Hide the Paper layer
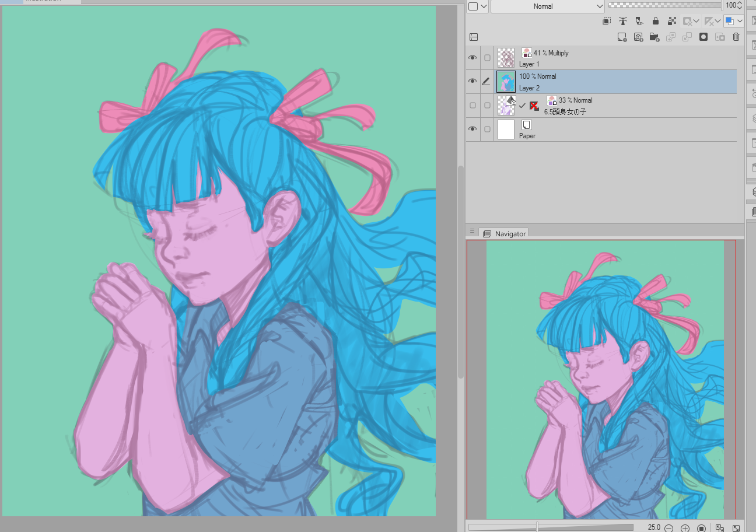 pos(473,129)
